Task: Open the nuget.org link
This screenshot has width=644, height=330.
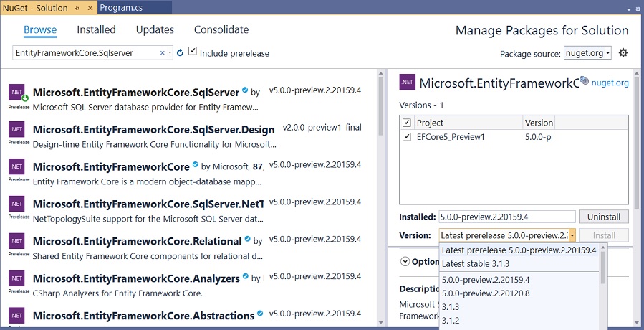Action: tap(610, 82)
